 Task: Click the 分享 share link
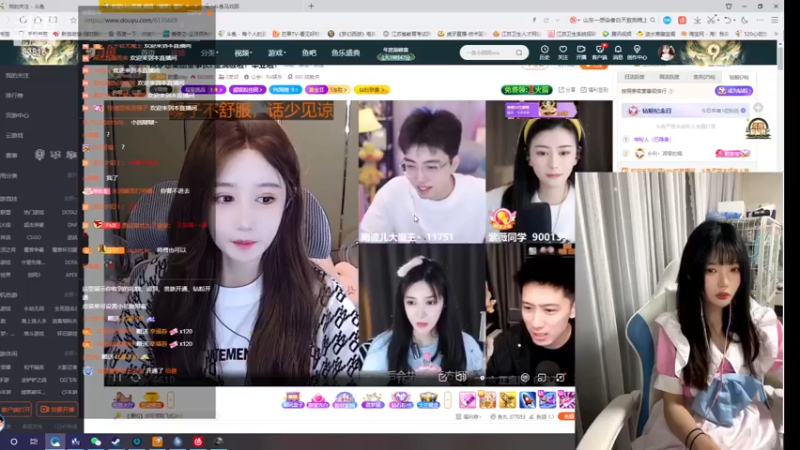[566, 90]
